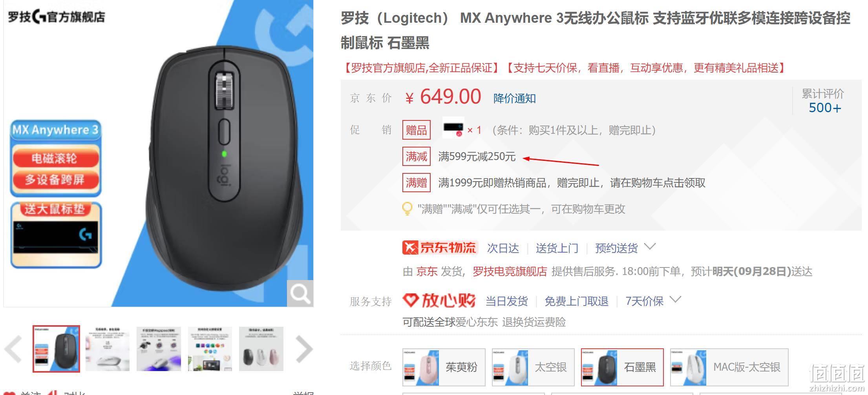This screenshot has width=868, height=395.
Task: Select the 茱萸粉 color option
Action: pos(444,367)
